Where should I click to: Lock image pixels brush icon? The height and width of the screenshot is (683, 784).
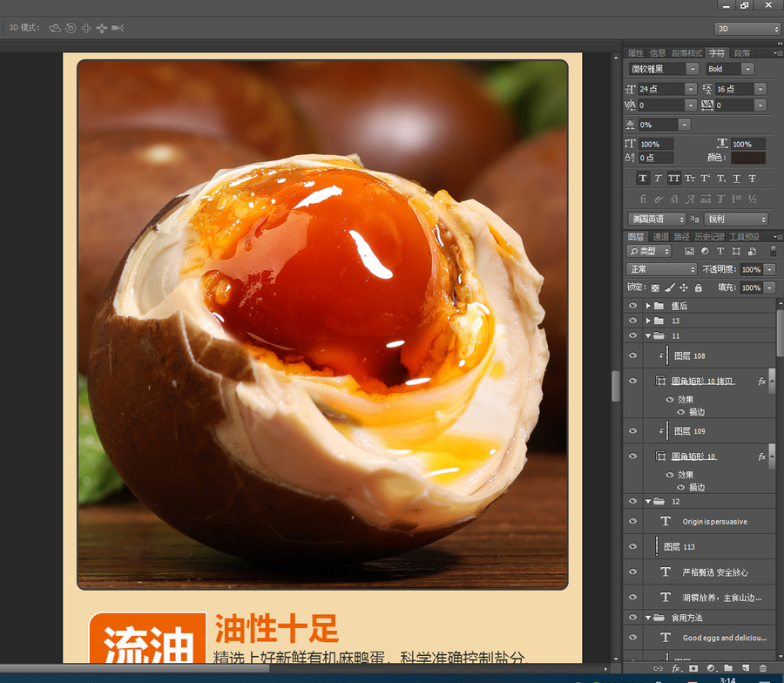click(x=670, y=287)
